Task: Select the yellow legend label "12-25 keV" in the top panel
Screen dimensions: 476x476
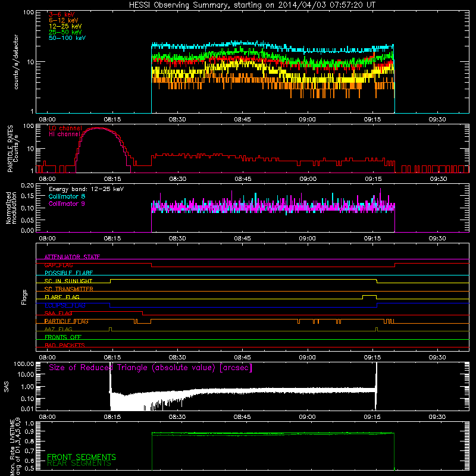Action: tap(65, 26)
